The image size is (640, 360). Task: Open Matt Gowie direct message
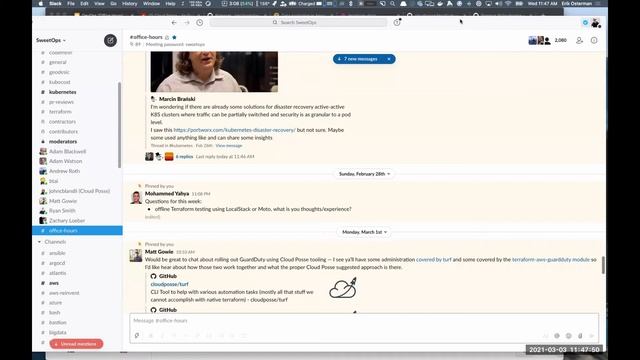(63, 201)
